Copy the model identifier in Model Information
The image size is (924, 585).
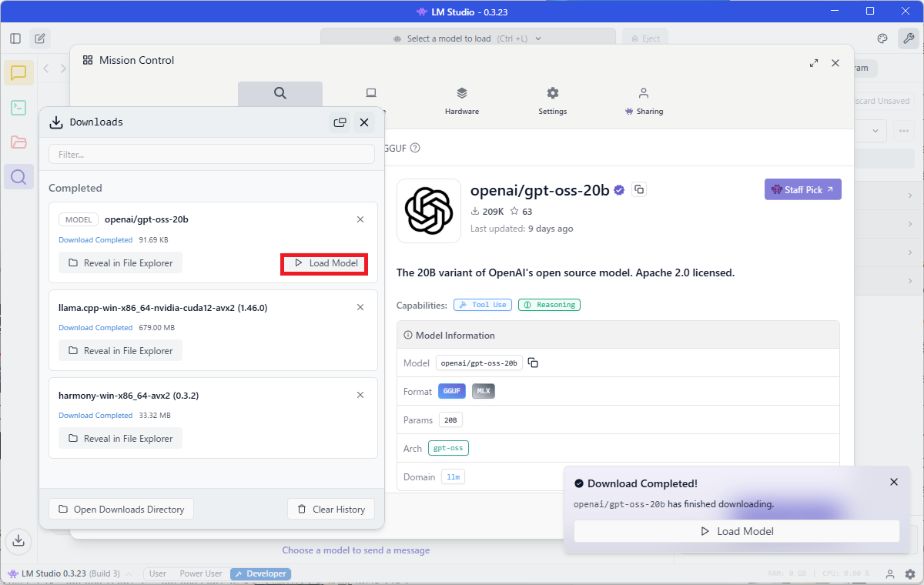[533, 363]
